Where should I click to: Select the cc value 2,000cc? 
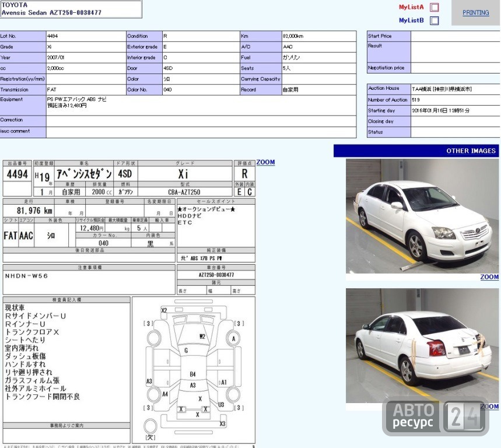(x=55, y=68)
